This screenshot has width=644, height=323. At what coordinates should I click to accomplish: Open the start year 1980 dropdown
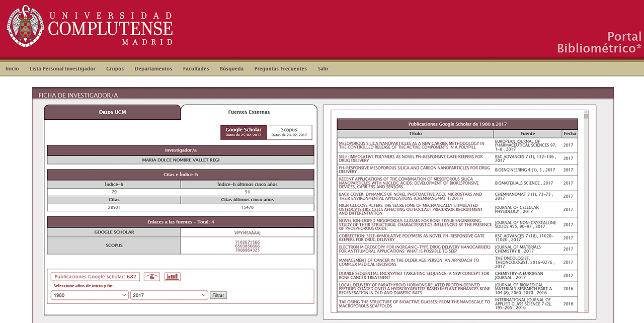click(x=90, y=295)
